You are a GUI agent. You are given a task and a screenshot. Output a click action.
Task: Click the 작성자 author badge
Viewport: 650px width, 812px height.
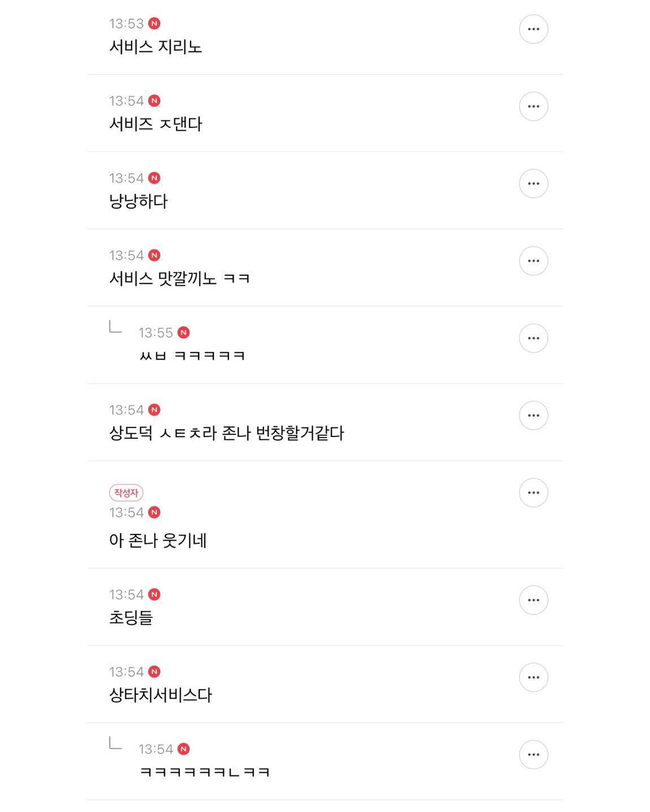click(x=126, y=493)
